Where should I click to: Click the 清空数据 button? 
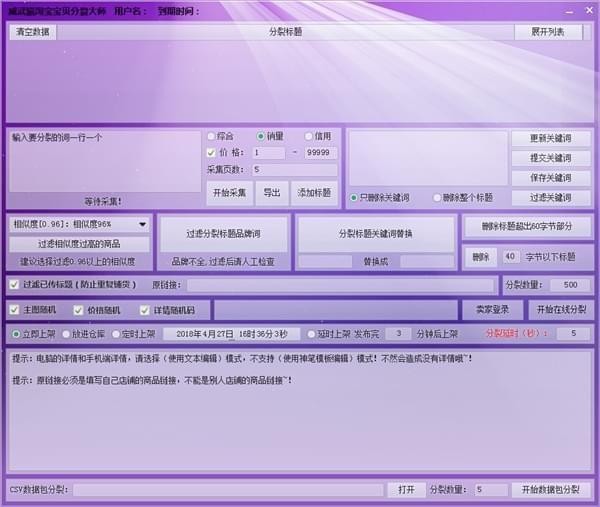34,32
